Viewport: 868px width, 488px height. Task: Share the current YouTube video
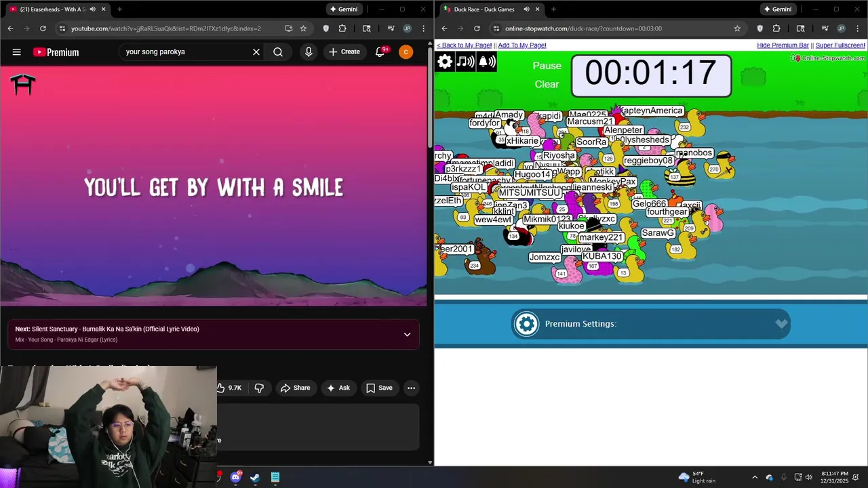295,388
